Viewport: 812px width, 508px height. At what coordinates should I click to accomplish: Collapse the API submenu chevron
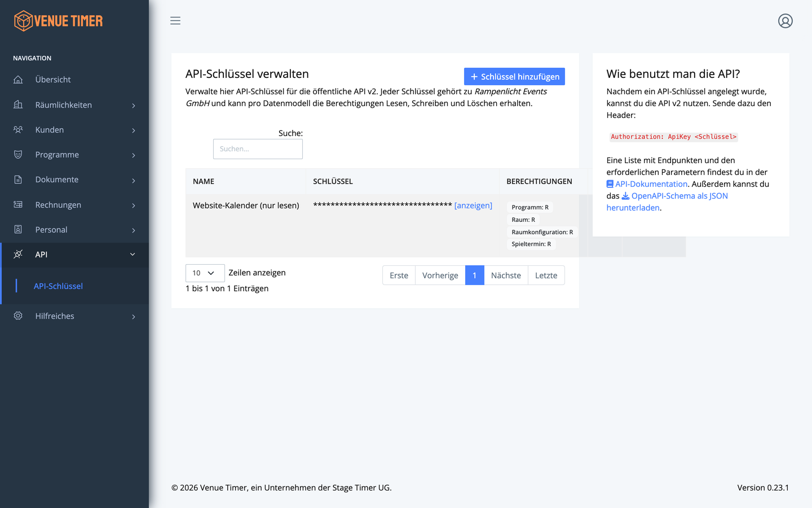[x=133, y=255]
